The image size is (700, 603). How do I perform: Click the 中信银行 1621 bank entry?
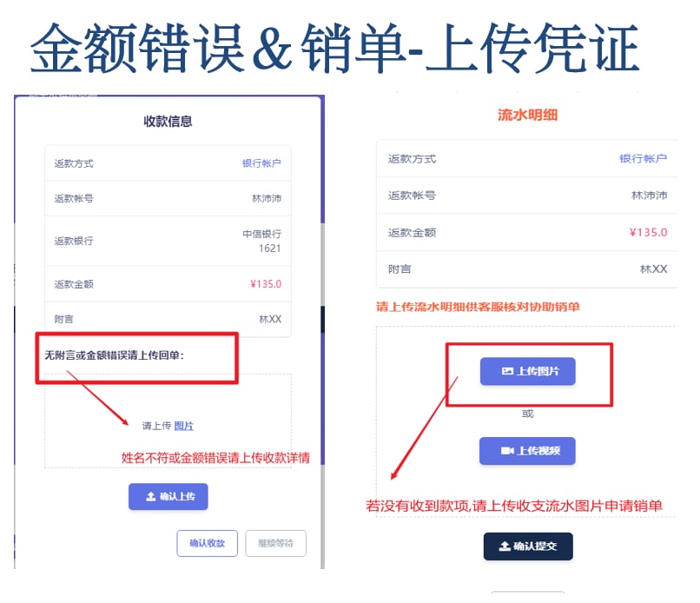[262, 242]
